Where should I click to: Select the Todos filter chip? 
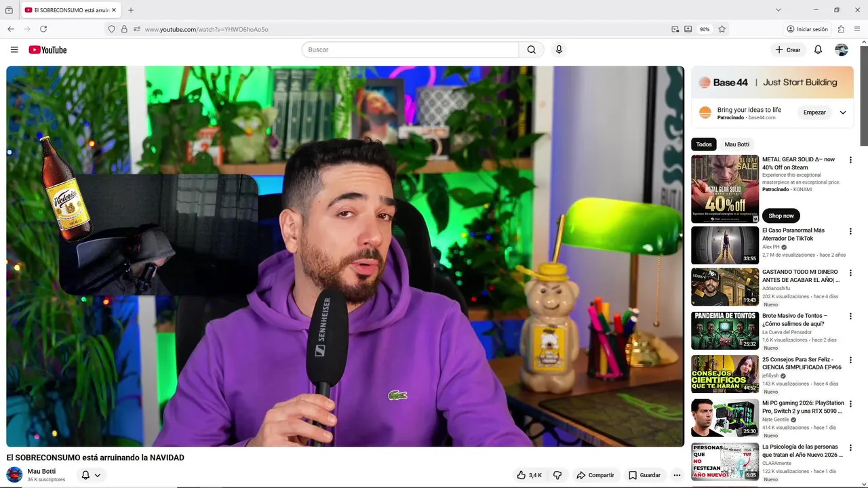click(704, 144)
